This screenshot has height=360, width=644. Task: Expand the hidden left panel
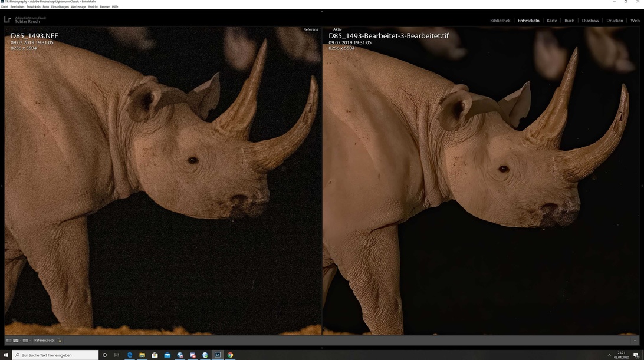(2, 186)
